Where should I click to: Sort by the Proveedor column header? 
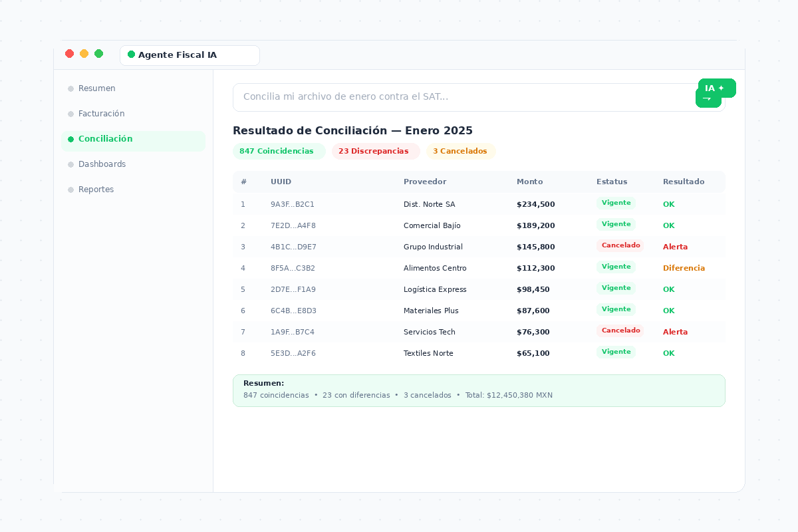(425, 182)
